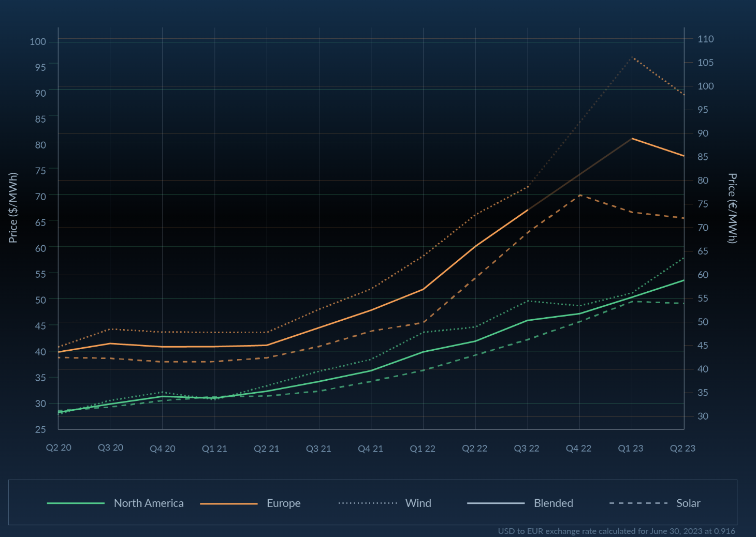Screen dimensions: 756x537
Task: Toggle the Europe series in legend
Action: [283, 503]
